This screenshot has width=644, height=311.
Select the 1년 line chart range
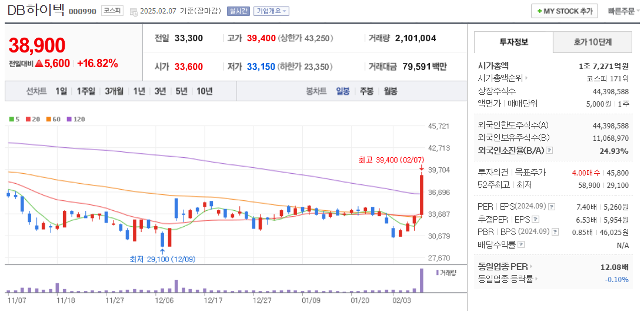139,91
